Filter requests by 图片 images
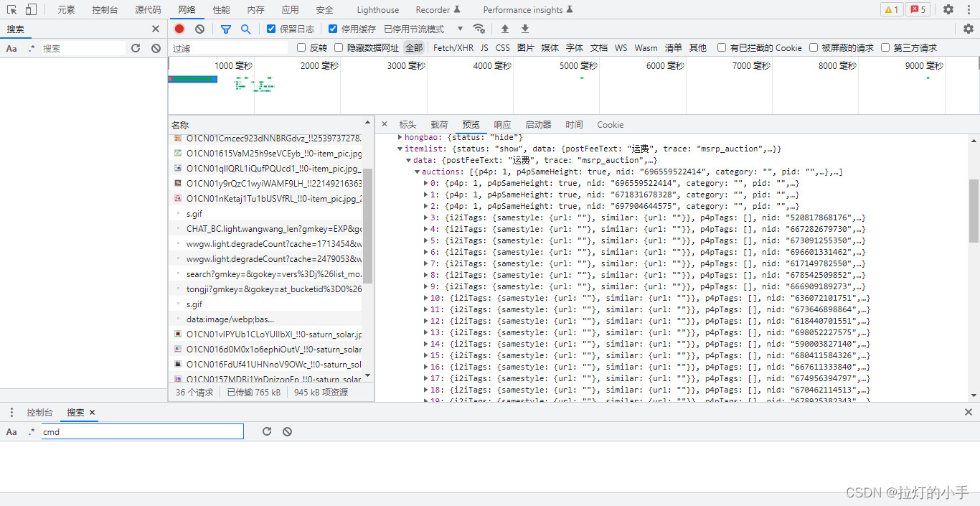980x506 pixels. pos(526,47)
